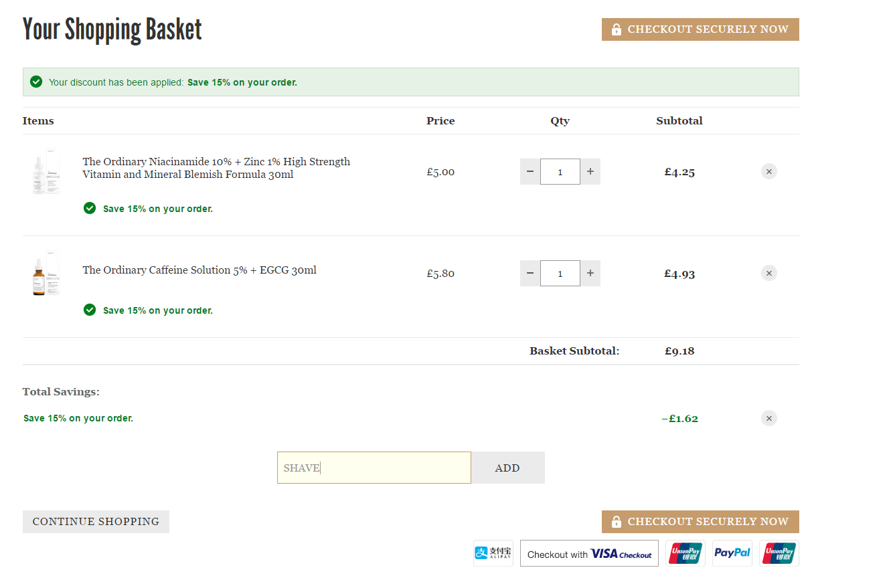The height and width of the screenshot is (588, 891).
Task: Click the green check icon in discount banner
Action: 36,82
